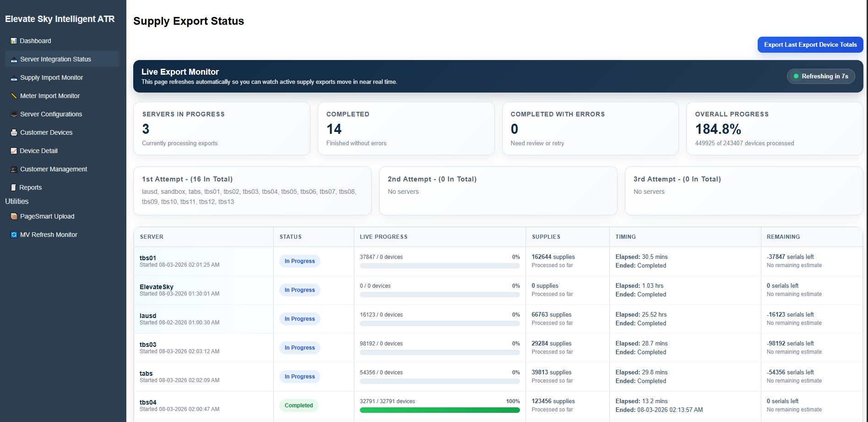Click server name tbs04 in table

coord(148,402)
